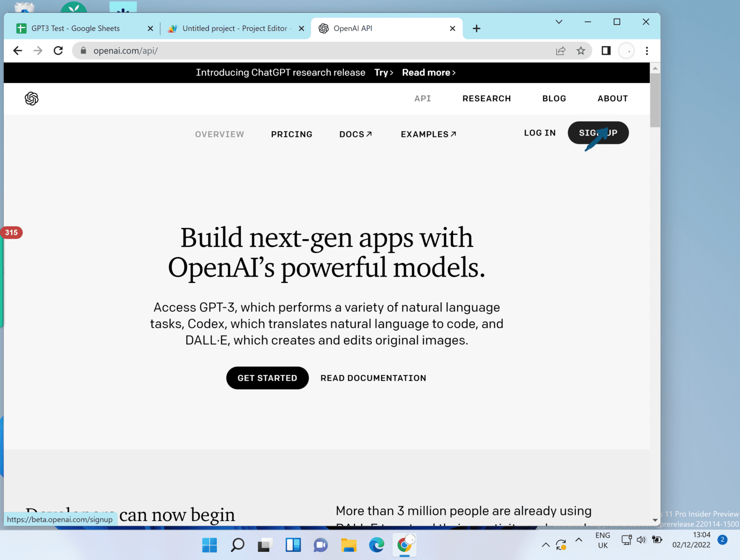
Task: Click the GET STARTED button
Action: coord(267,378)
